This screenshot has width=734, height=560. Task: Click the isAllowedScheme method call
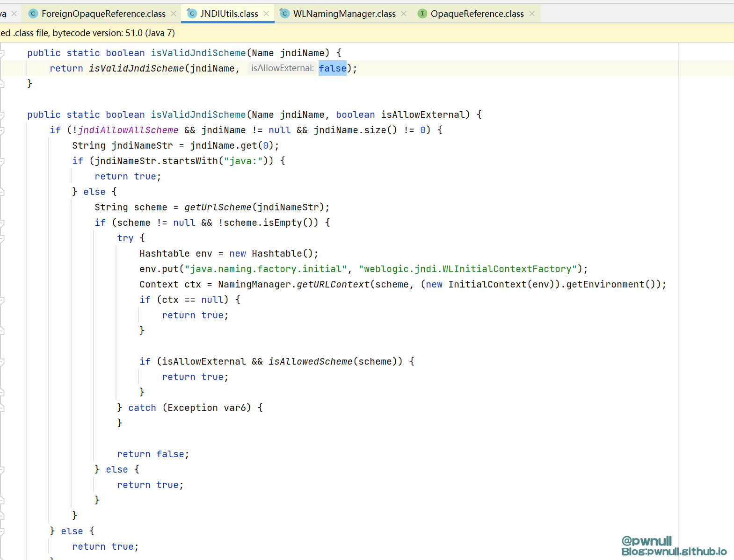point(311,361)
